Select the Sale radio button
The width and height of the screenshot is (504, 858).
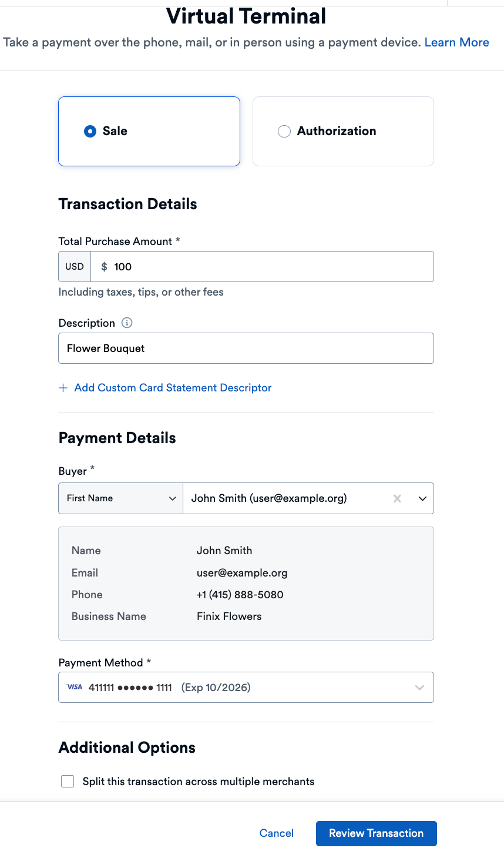coord(90,131)
